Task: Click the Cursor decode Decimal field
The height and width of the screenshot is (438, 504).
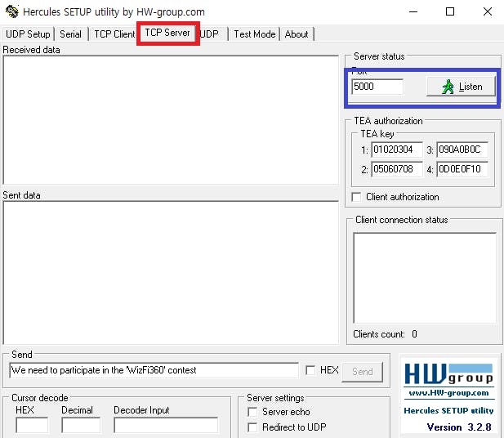Action: click(81, 425)
